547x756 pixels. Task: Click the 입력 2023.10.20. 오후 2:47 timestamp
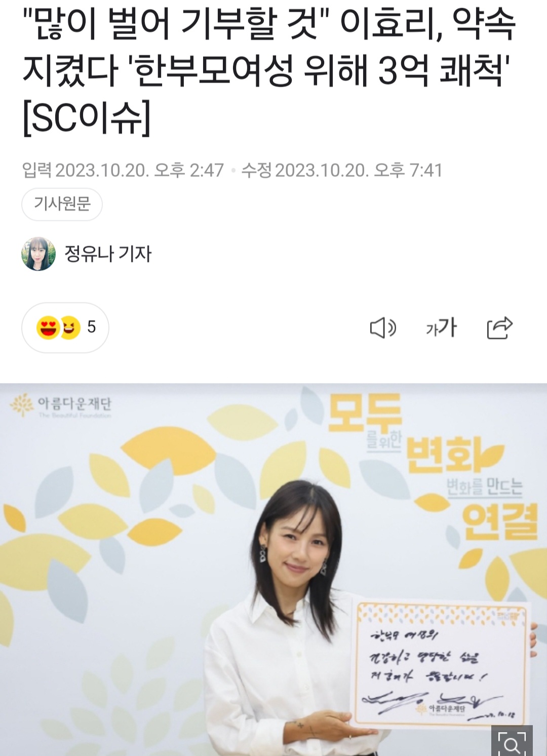click(x=123, y=170)
